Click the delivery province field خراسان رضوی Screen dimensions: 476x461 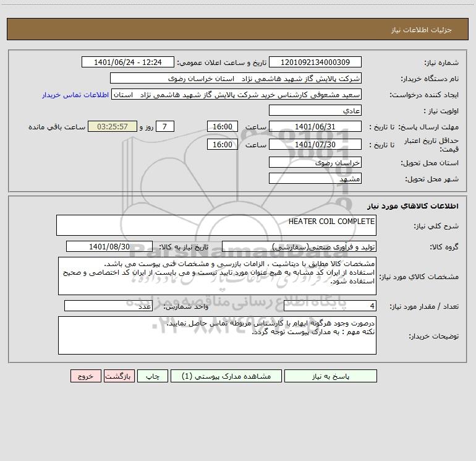(x=315, y=163)
